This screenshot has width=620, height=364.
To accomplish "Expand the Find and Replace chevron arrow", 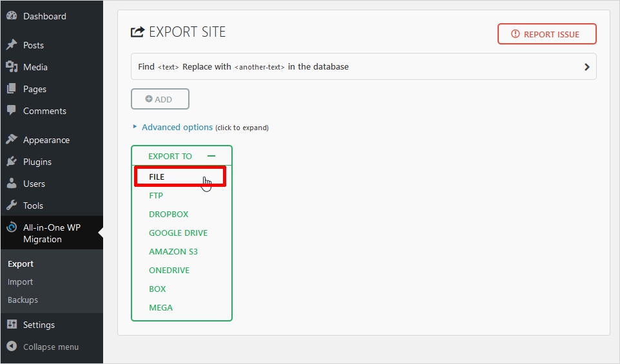I will (586, 67).
